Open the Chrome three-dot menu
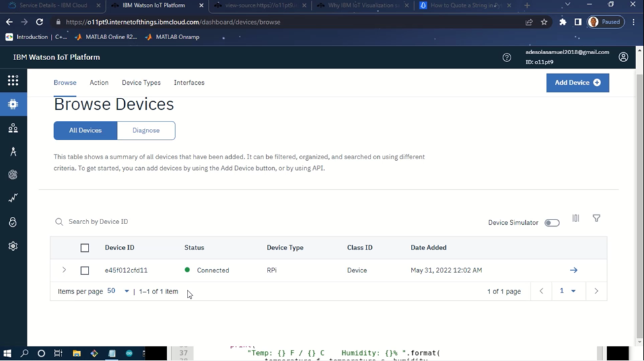The image size is (644, 361). tap(633, 22)
